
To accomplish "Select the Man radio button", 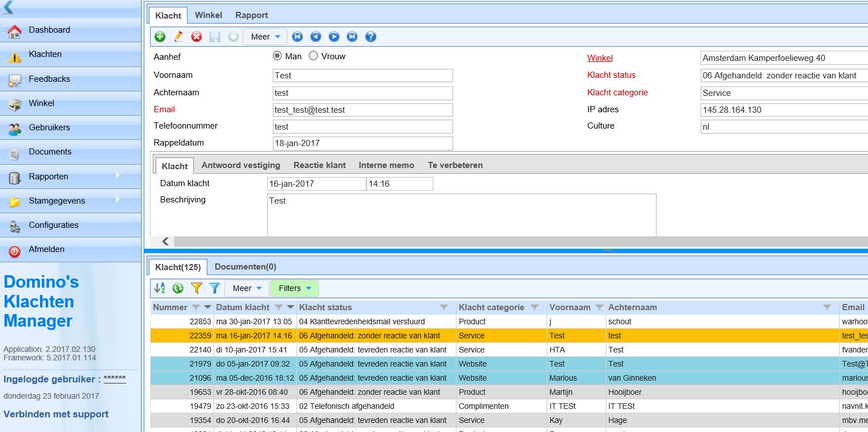I will click(277, 56).
